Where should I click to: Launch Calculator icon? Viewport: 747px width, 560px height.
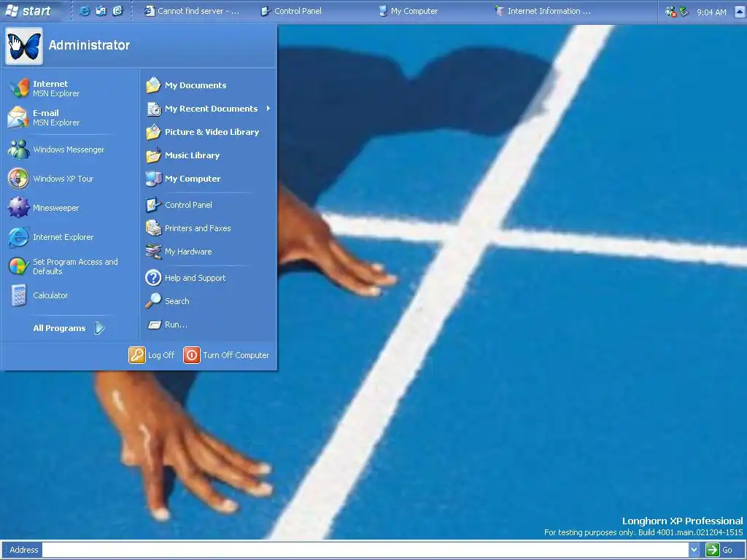click(18, 295)
